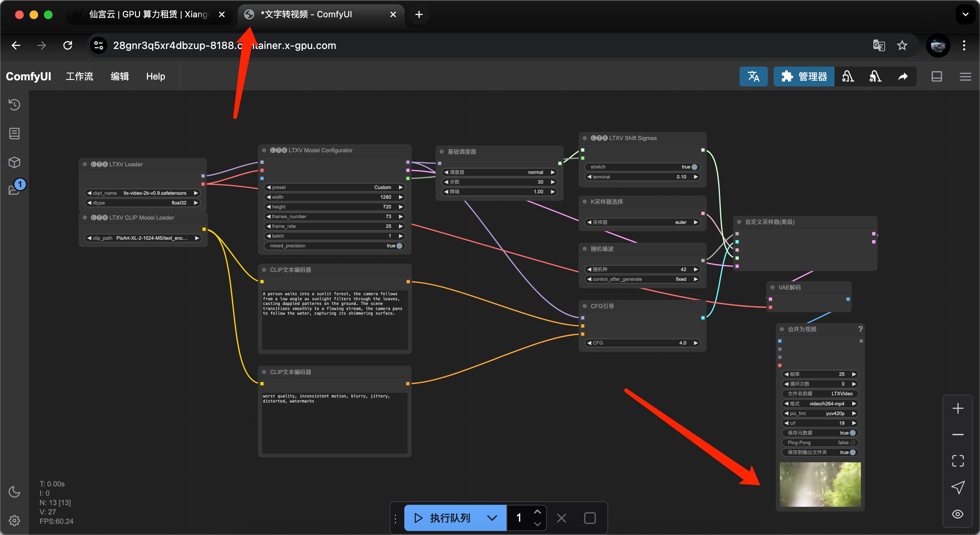Viewport: 980px width, 535px height.
Task: Toggle dark theme moon icon
Action: click(x=14, y=492)
